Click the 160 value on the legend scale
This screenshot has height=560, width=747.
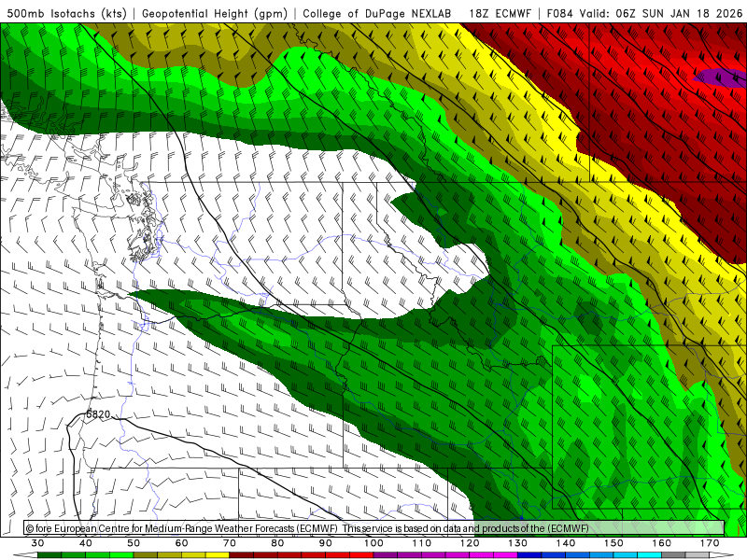point(662,543)
